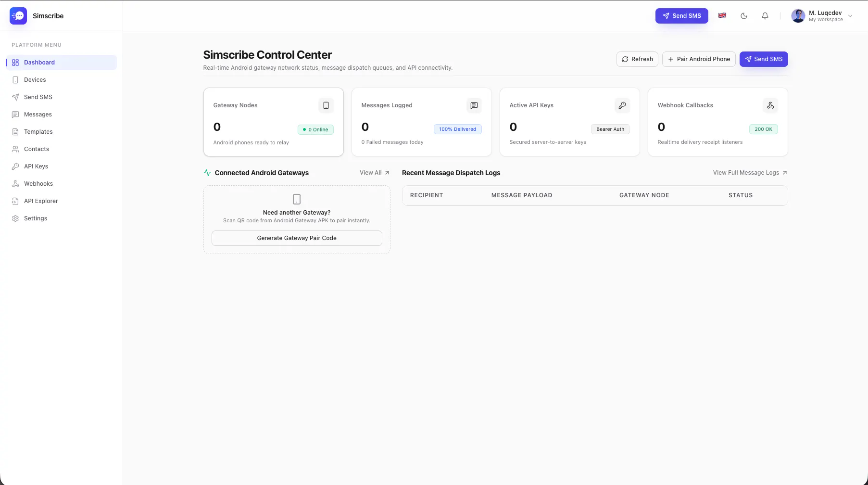The image size is (868, 485).
Task: Click the Simscribe brand name
Action: pos(48,16)
